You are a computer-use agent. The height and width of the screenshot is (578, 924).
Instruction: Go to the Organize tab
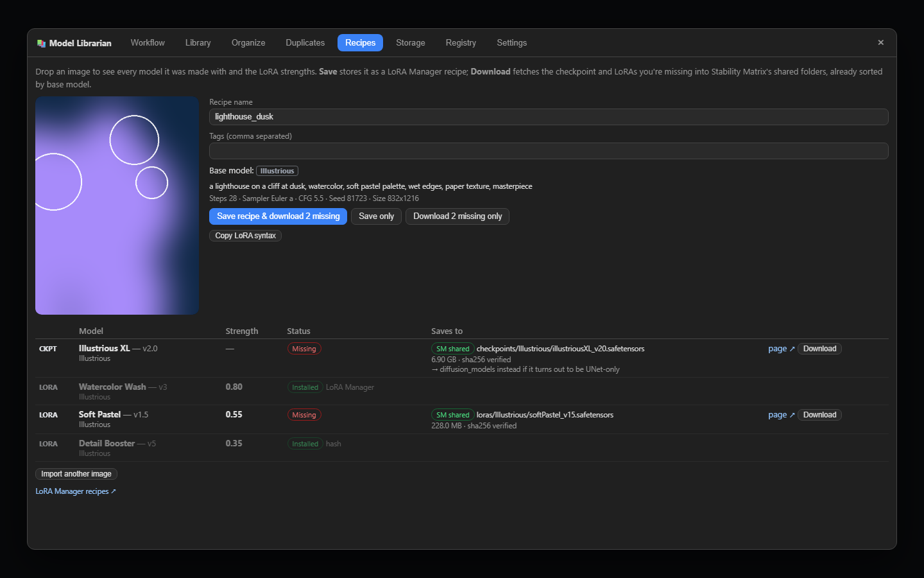coord(248,42)
